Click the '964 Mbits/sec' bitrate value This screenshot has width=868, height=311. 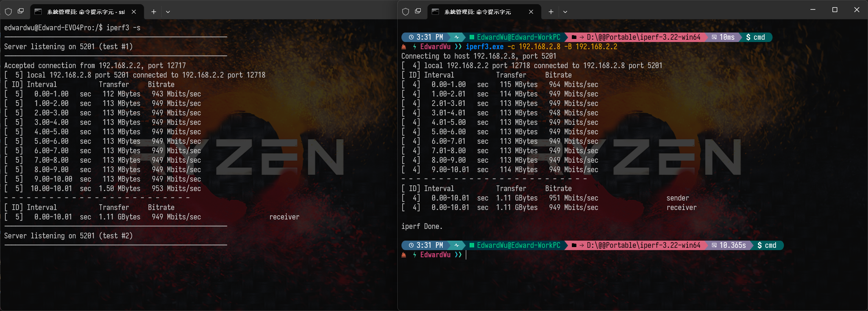tap(574, 84)
